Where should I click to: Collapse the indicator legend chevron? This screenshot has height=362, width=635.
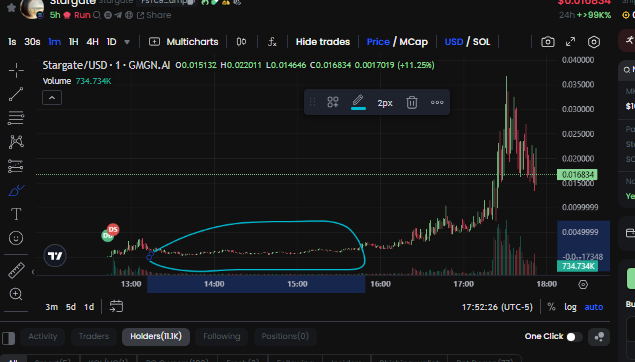click(52, 98)
